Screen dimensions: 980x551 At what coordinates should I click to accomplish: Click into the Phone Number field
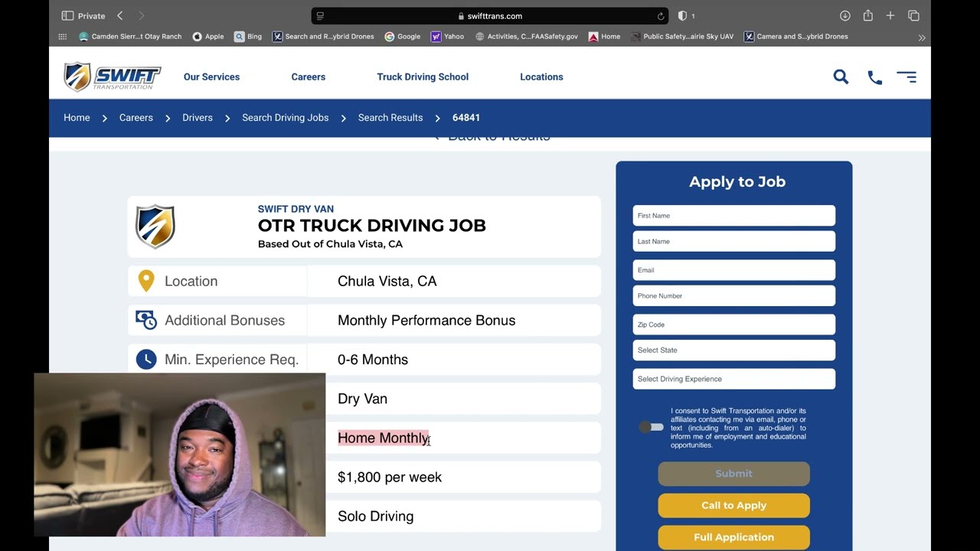734,295
